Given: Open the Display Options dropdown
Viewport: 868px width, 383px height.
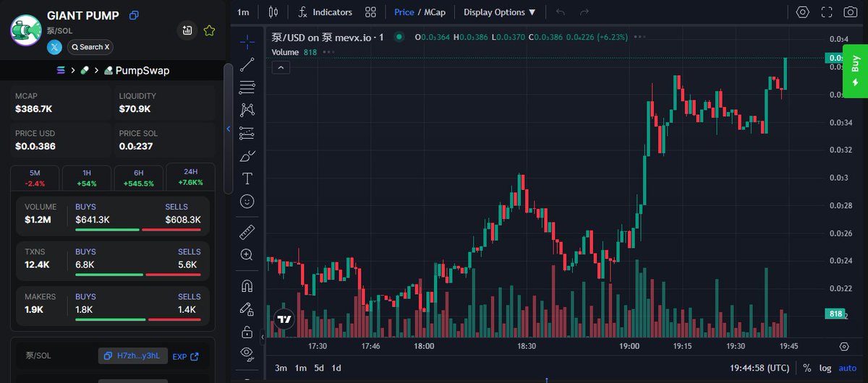Looking at the screenshot, I should (x=500, y=12).
